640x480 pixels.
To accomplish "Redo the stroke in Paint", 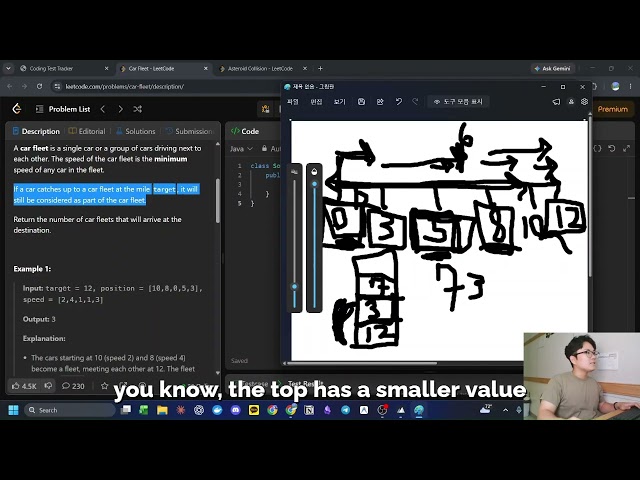I will click(415, 102).
